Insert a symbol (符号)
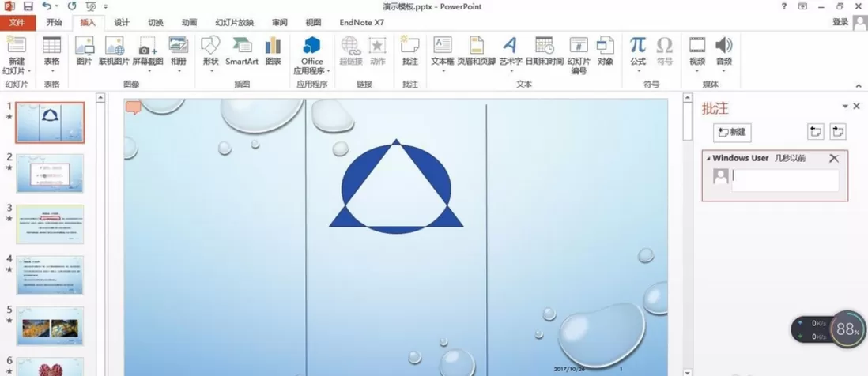 click(x=664, y=51)
